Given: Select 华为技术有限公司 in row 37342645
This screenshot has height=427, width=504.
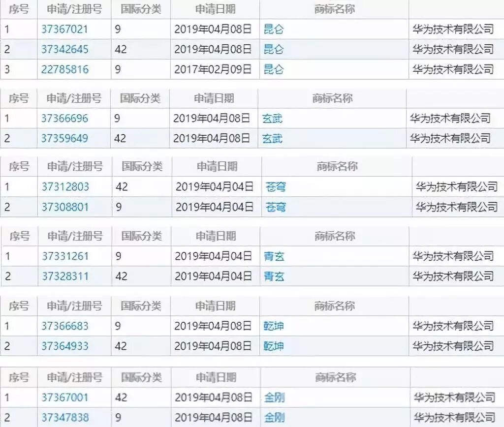Looking at the screenshot, I should [453, 49].
